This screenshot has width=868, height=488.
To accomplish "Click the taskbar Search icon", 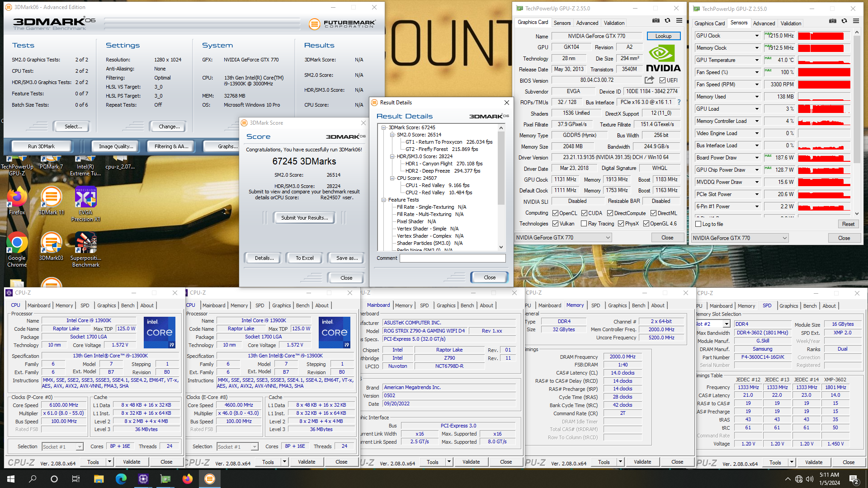I will click(33, 479).
